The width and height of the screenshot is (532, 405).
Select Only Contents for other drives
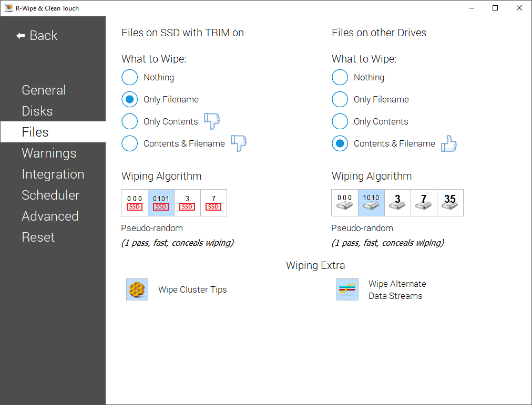pyautogui.click(x=340, y=121)
